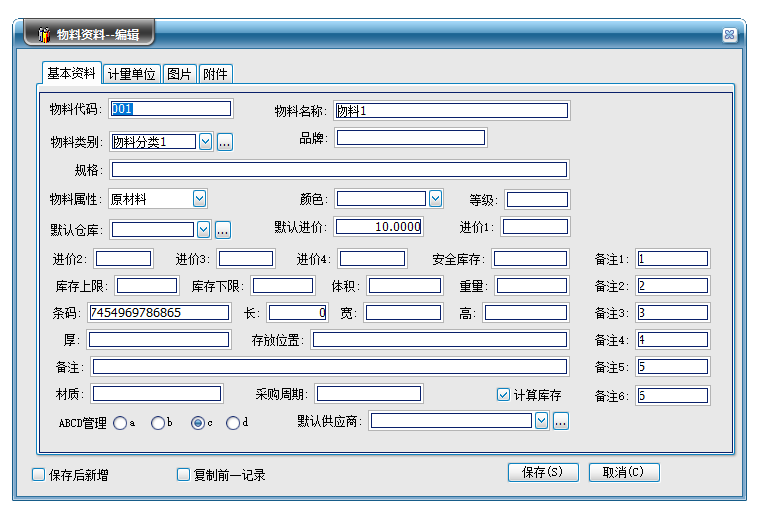Switch to the 计量单位 tab

[131, 74]
